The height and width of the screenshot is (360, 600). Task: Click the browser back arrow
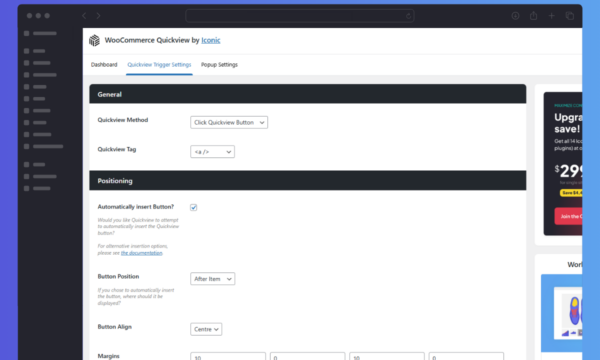pyautogui.click(x=84, y=16)
